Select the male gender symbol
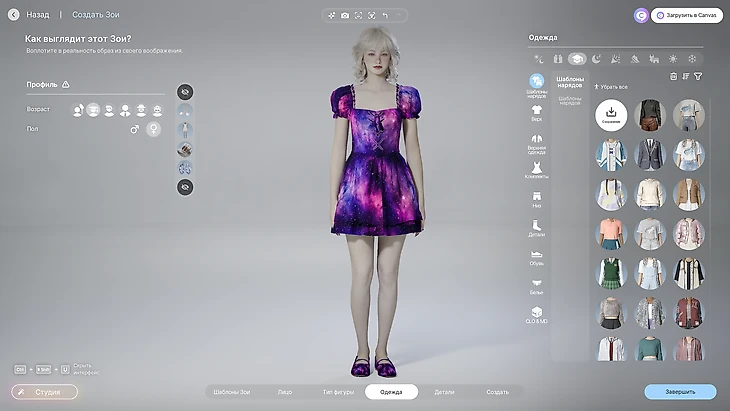The image size is (730, 411). pyautogui.click(x=134, y=129)
